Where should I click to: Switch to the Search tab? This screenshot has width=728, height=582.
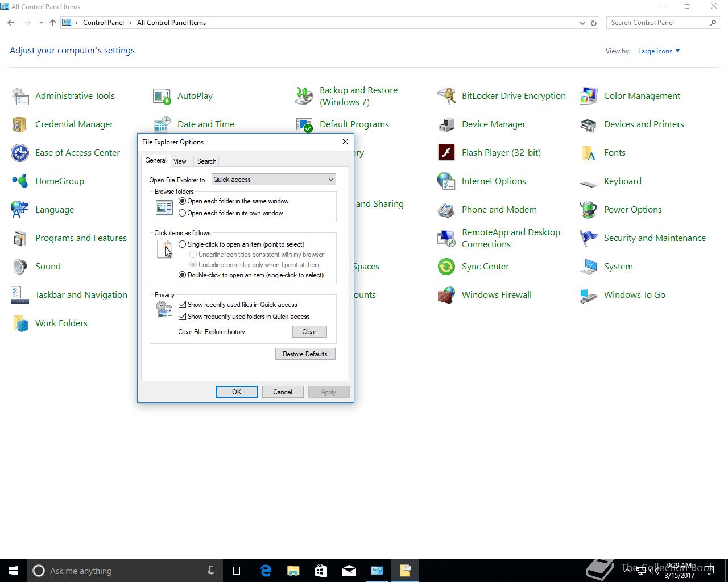pos(206,161)
